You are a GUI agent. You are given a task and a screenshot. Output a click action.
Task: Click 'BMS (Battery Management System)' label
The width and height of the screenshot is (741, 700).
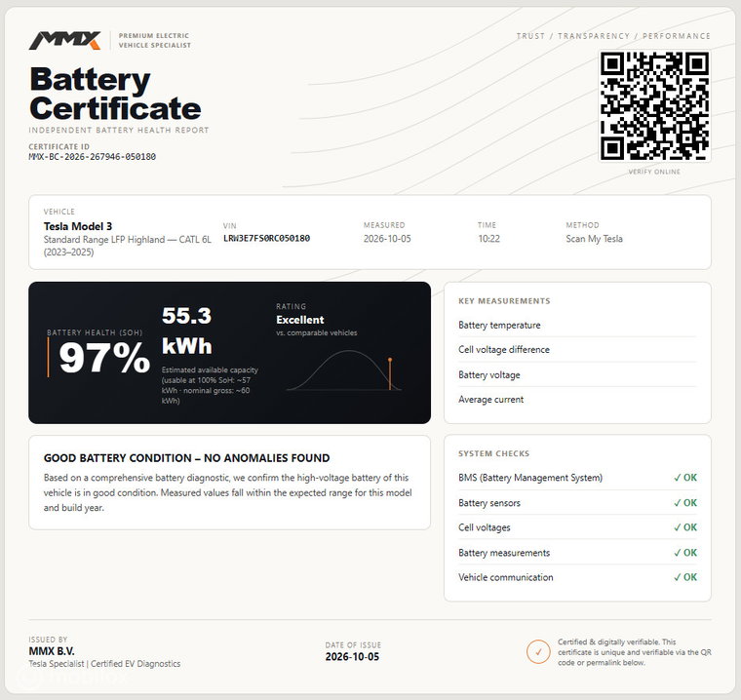click(x=530, y=478)
